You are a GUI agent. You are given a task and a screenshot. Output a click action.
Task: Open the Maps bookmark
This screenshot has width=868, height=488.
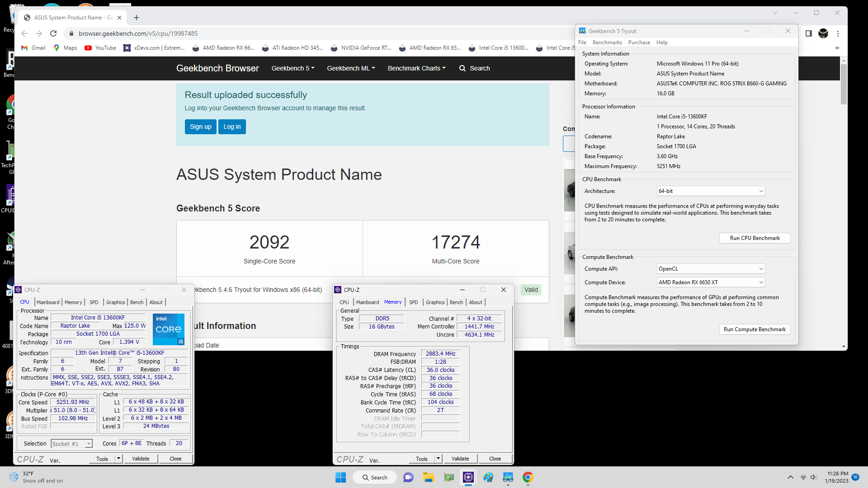coord(65,48)
